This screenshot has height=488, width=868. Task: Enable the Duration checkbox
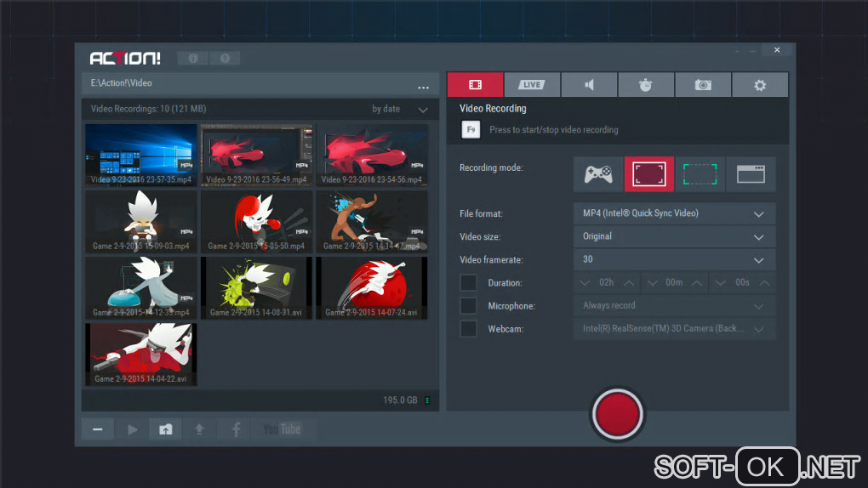[x=468, y=282]
